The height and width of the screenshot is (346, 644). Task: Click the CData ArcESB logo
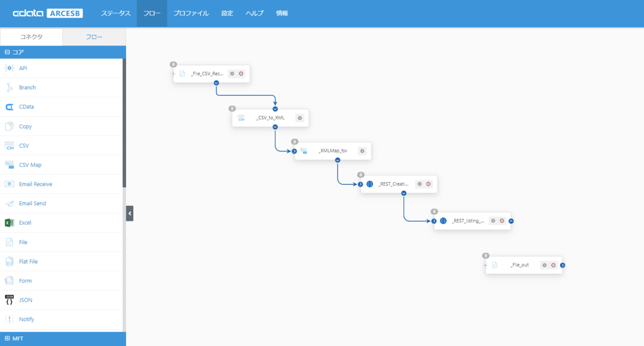point(48,13)
